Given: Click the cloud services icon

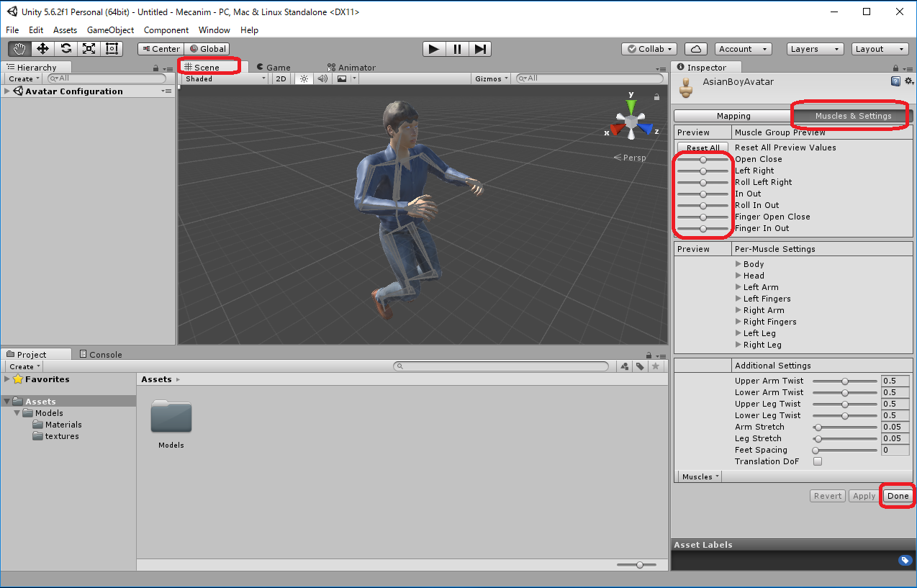Looking at the screenshot, I should pos(695,49).
